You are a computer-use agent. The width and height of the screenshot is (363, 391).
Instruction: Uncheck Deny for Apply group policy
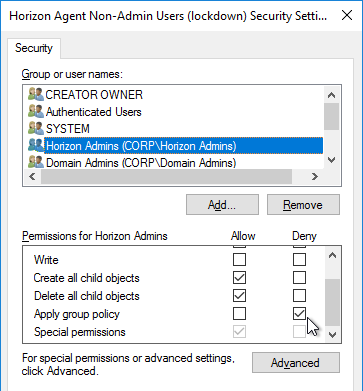tap(299, 314)
